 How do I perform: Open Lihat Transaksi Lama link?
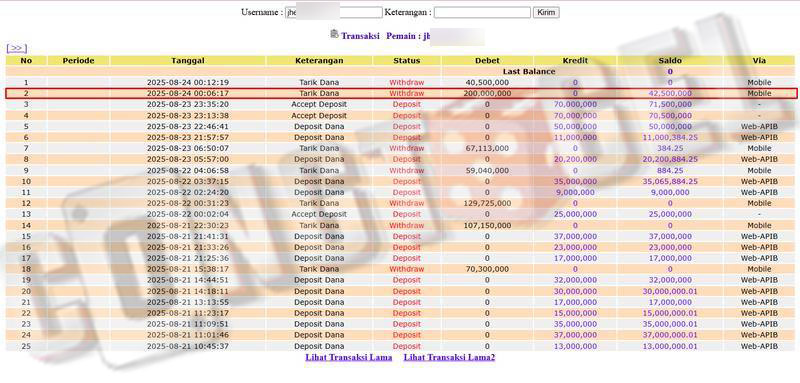(x=349, y=358)
